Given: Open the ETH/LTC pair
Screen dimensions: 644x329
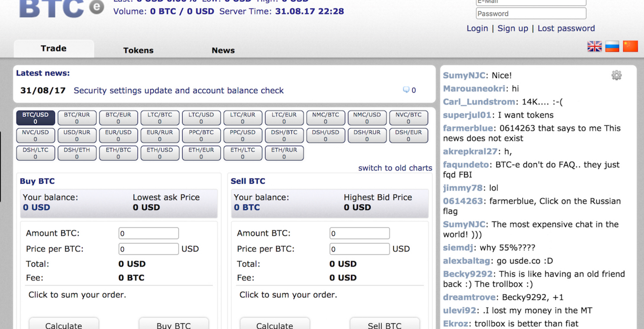Looking at the screenshot, I should pos(243,153).
